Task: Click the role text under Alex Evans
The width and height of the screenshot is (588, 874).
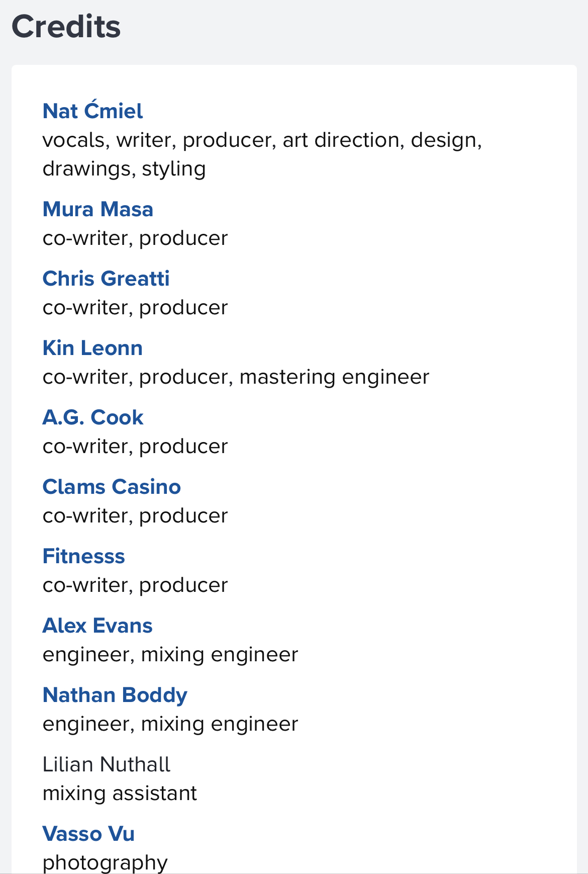Action: tap(170, 655)
